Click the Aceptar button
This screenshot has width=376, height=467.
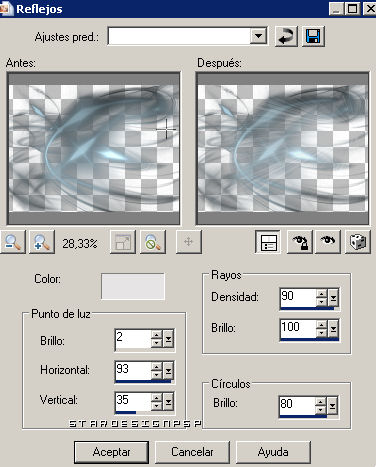tap(111, 452)
